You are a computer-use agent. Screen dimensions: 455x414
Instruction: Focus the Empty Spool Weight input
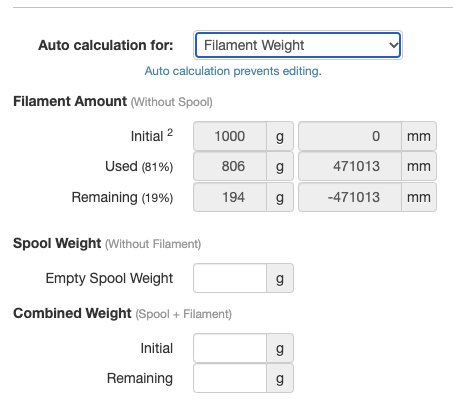230,278
